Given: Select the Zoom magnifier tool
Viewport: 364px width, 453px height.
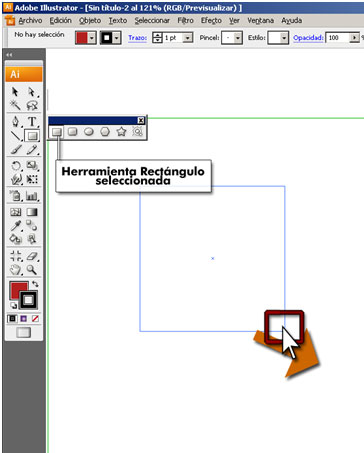Looking at the screenshot, I should (32, 269).
